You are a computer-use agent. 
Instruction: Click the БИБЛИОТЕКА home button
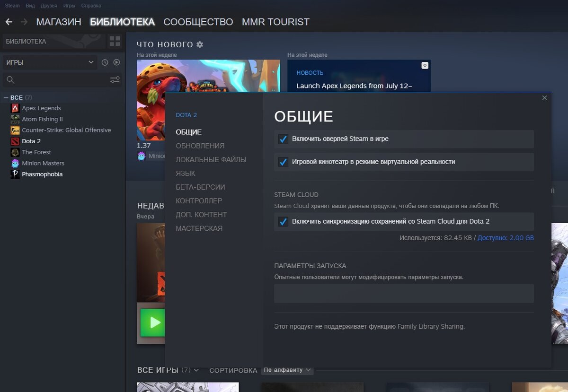(53, 41)
